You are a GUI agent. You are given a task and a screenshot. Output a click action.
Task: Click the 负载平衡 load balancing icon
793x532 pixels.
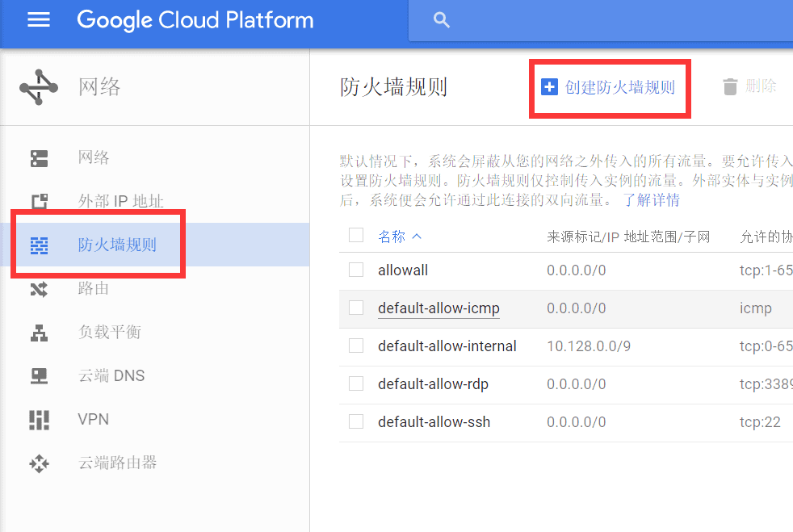pos(39,333)
